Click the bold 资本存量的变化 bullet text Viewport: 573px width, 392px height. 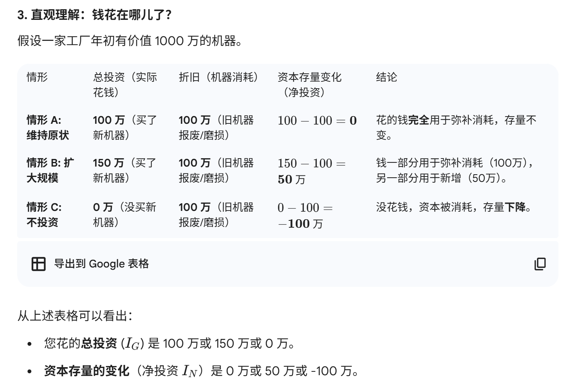tap(87, 371)
